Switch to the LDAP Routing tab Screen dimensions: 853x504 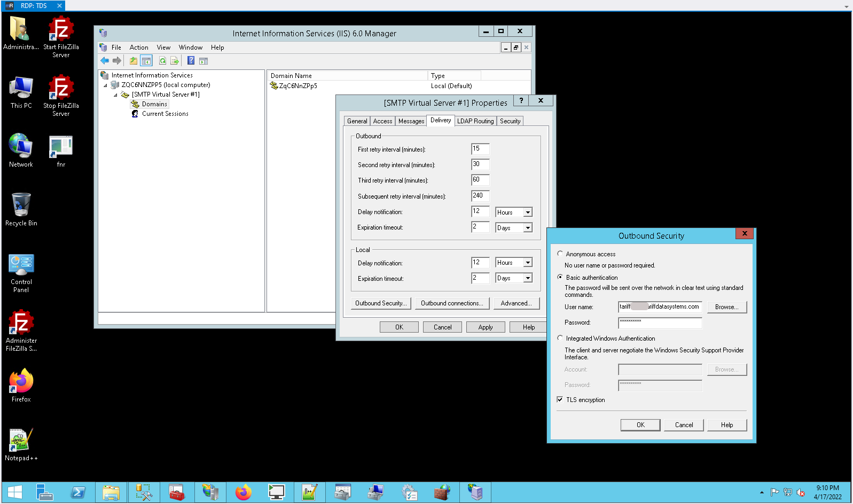[x=475, y=121]
